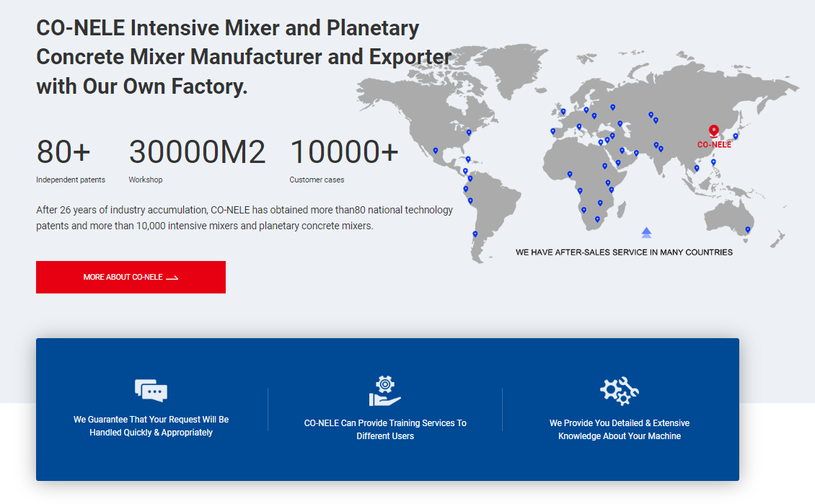The width and height of the screenshot is (815, 504).
Task: Open 'Detailed & Extensive Knowledge About Your Machine'
Action: pyautogui.click(x=620, y=429)
